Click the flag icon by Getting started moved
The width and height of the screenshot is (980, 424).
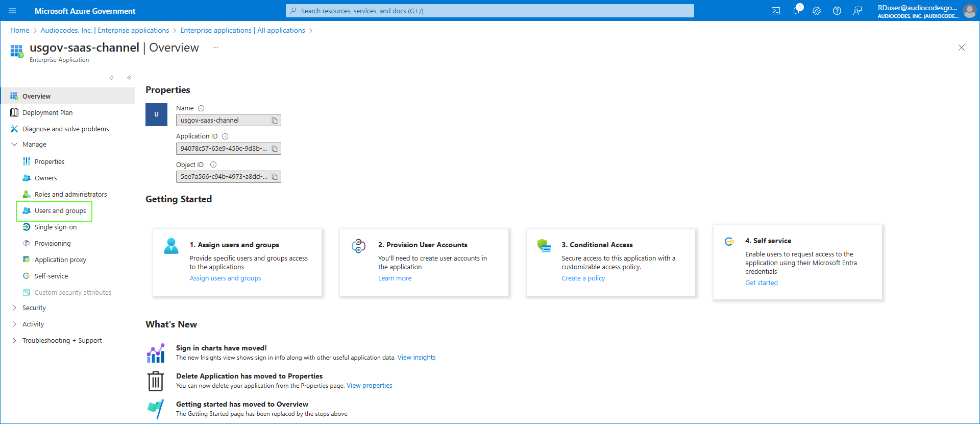(156, 409)
